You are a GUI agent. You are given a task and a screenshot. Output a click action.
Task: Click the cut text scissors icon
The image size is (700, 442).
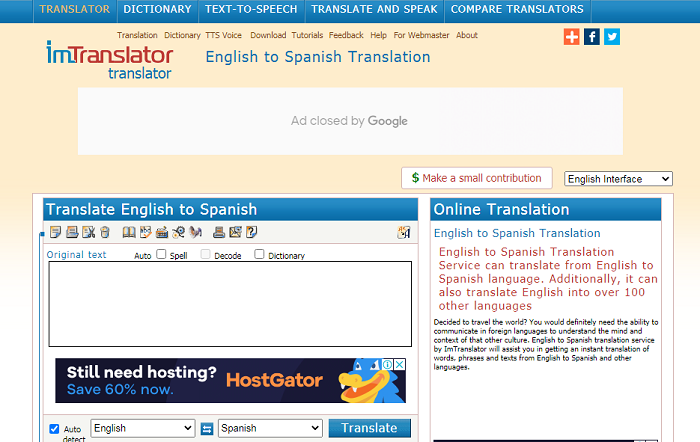coord(88,232)
